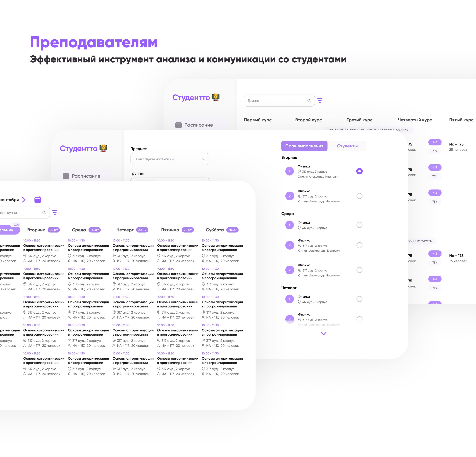Click the filter icon beside the schedule search
Screen dimensions: 476x457
55,213
